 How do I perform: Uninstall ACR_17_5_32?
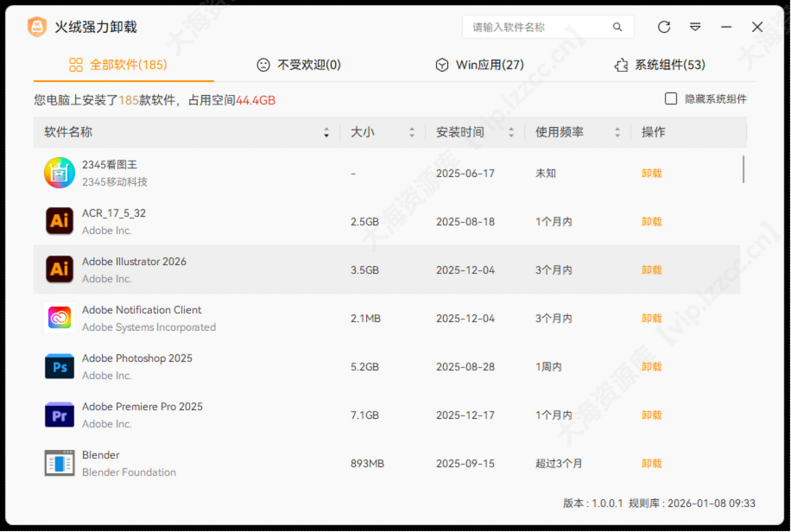(651, 222)
